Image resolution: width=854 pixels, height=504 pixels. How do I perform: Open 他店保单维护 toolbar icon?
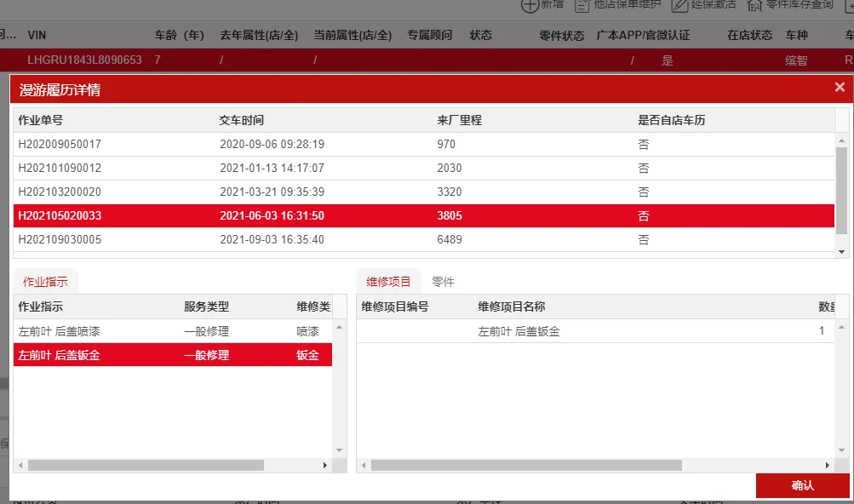pos(582,5)
